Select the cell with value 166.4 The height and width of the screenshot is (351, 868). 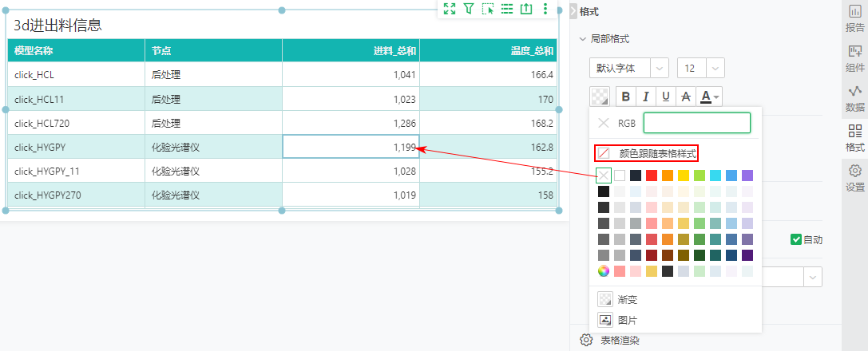point(488,75)
